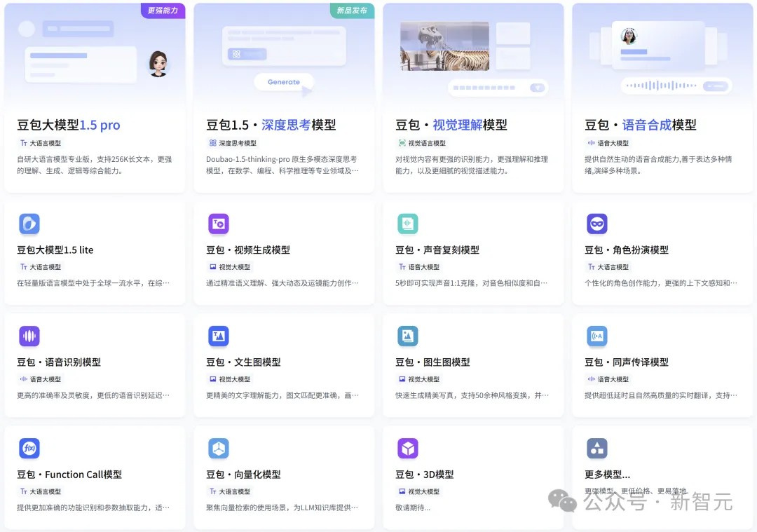Image resolution: width=757 pixels, height=532 pixels.
Task: Click the 更强能力 badge
Action: coord(163,10)
